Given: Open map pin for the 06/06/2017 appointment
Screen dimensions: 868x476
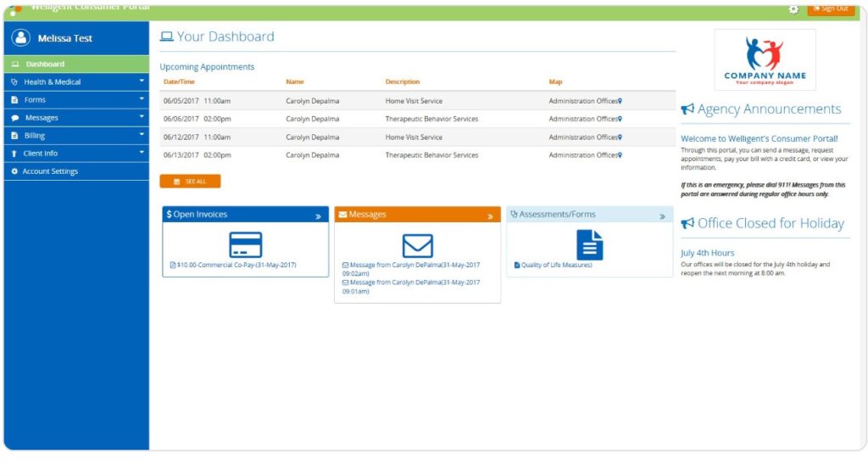Looking at the screenshot, I should [x=620, y=119].
